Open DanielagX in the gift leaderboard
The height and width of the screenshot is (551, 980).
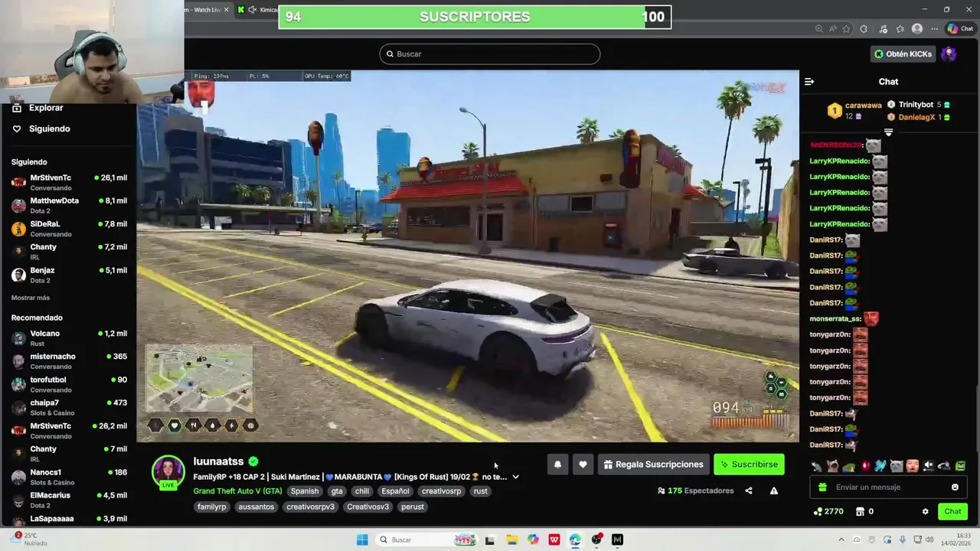pyautogui.click(x=916, y=117)
